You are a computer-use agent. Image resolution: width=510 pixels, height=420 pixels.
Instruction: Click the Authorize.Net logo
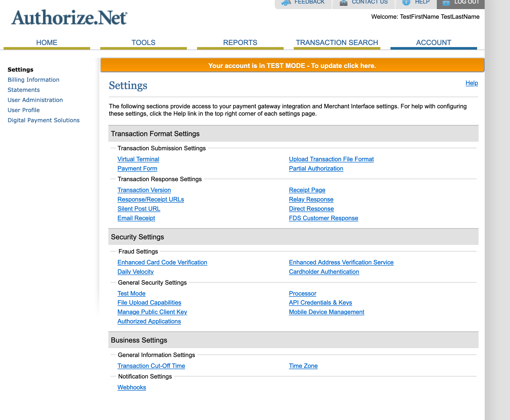69,17
